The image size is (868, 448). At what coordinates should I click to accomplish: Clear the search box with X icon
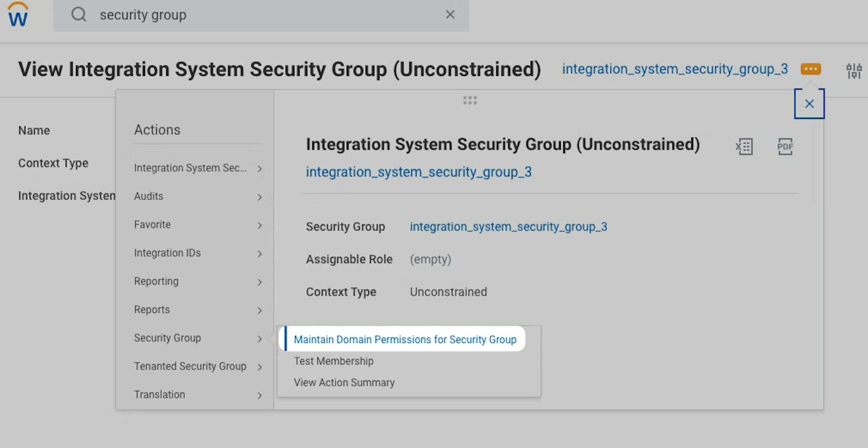tap(450, 15)
